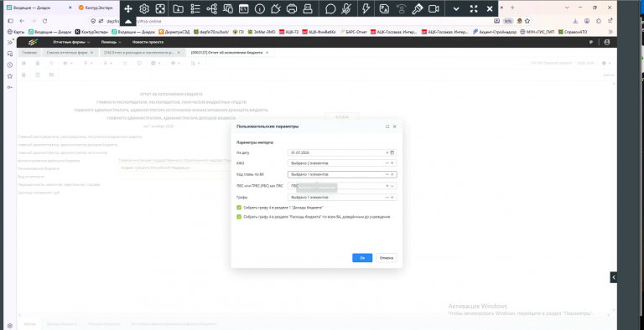Open the command prompt terminal icon
This screenshot has height=330, width=644.
pyautogui.click(x=244, y=8)
